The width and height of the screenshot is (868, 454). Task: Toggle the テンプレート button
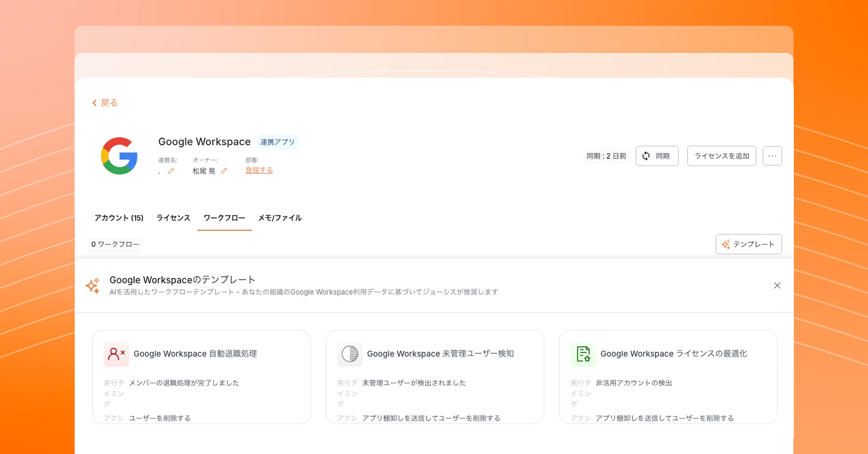point(748,244)
